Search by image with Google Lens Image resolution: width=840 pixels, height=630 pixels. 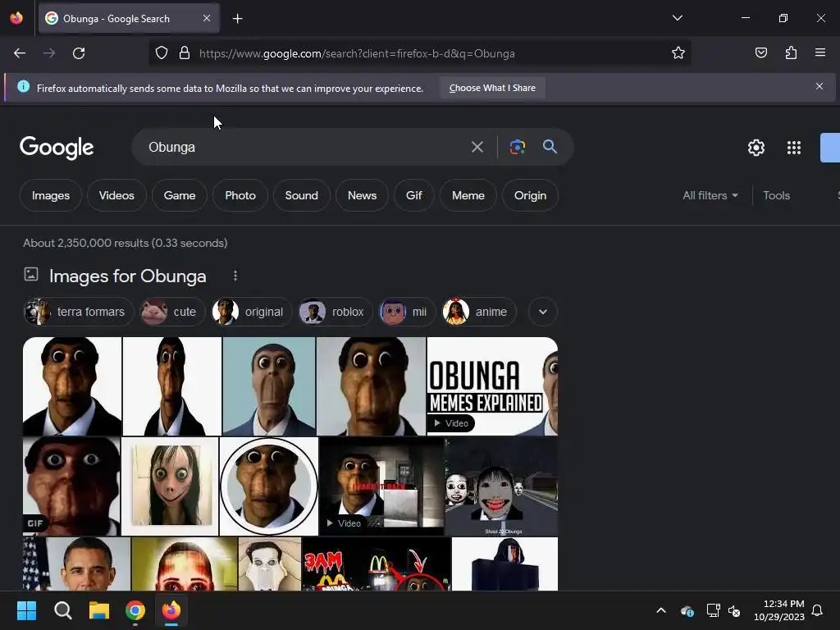[517, 147]
